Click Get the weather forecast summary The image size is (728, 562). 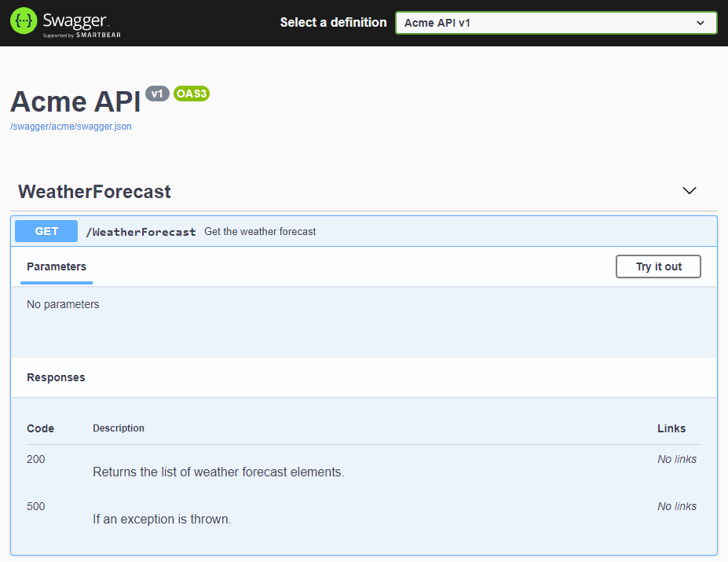click(x=260, y=232)
